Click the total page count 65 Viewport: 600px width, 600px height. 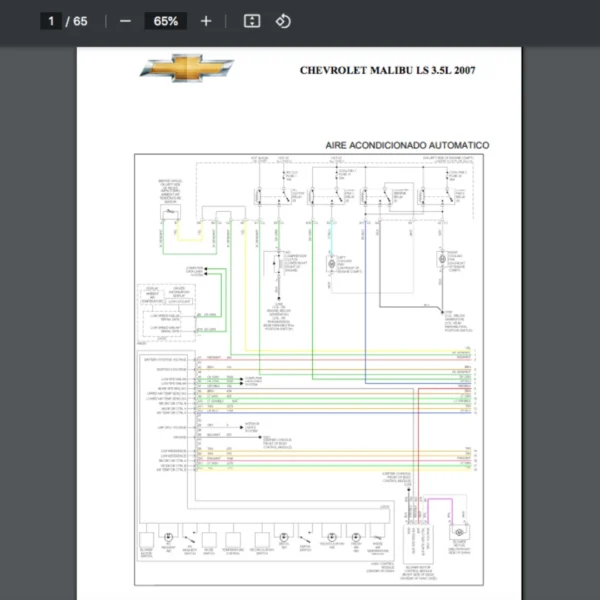pyautogui.click(x=80, y=21)
